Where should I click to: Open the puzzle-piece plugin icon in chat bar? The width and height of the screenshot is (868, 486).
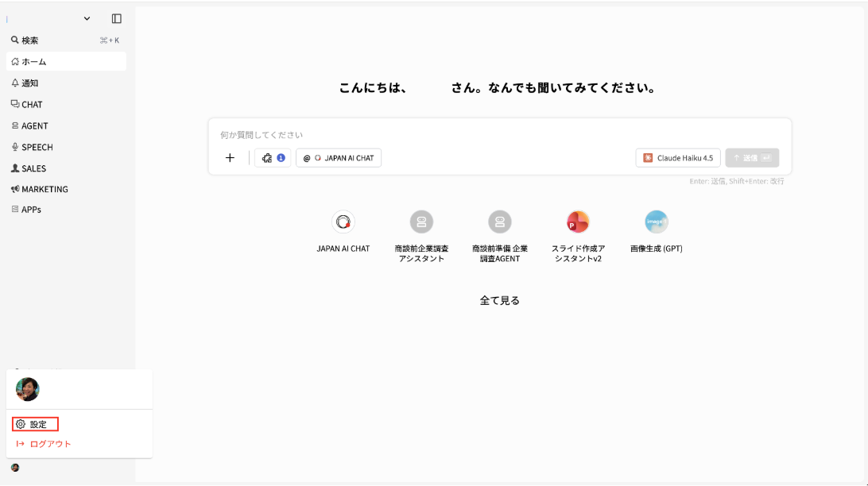(266, 157)
